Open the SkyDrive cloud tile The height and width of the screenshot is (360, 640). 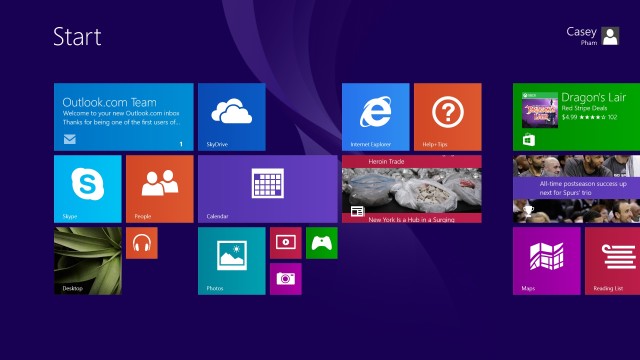click(231, 117)
